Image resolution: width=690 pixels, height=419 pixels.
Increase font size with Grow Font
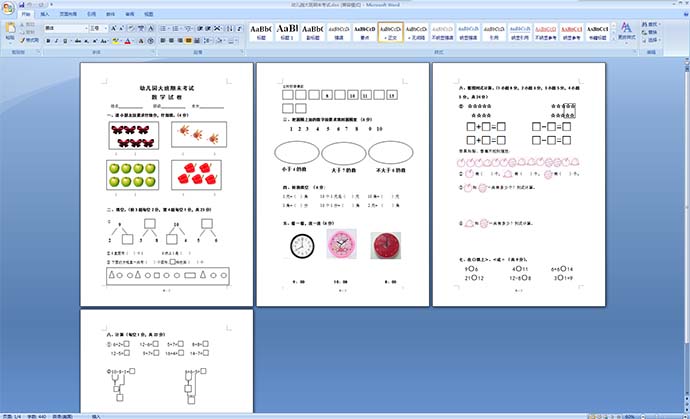point(114,28)
